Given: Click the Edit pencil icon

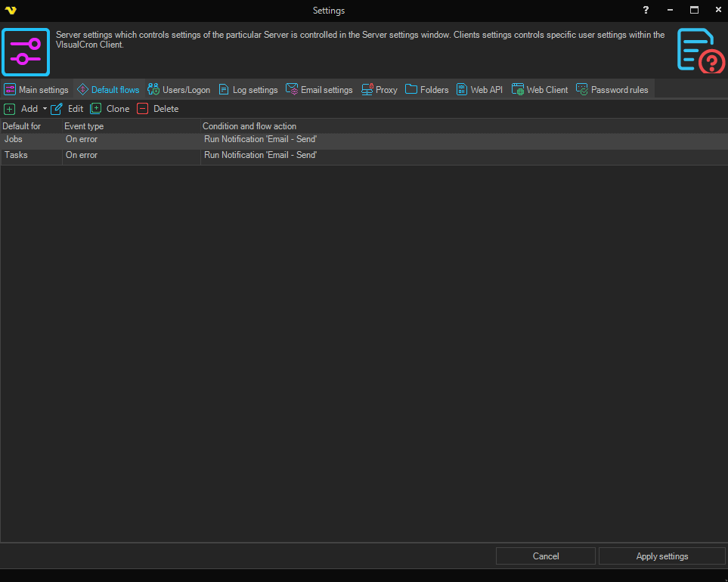Looking at the screenshot, I should click(57, 109).
